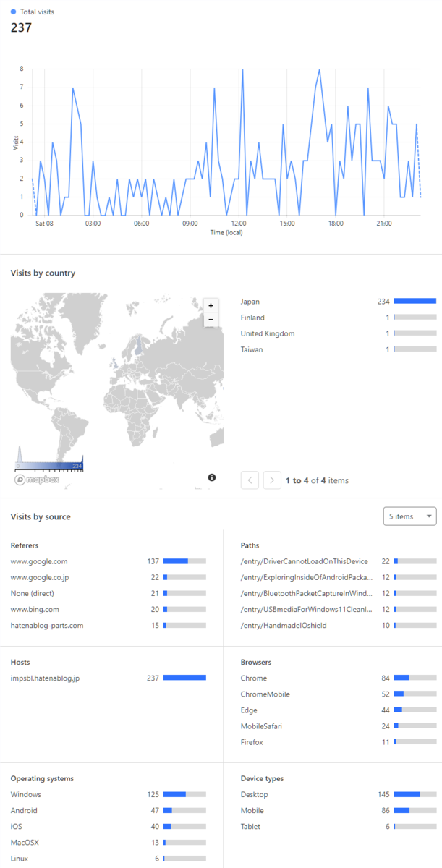Click the None (direct) referer
Viewport: 442px width, 868px height.
coord(109,593)
